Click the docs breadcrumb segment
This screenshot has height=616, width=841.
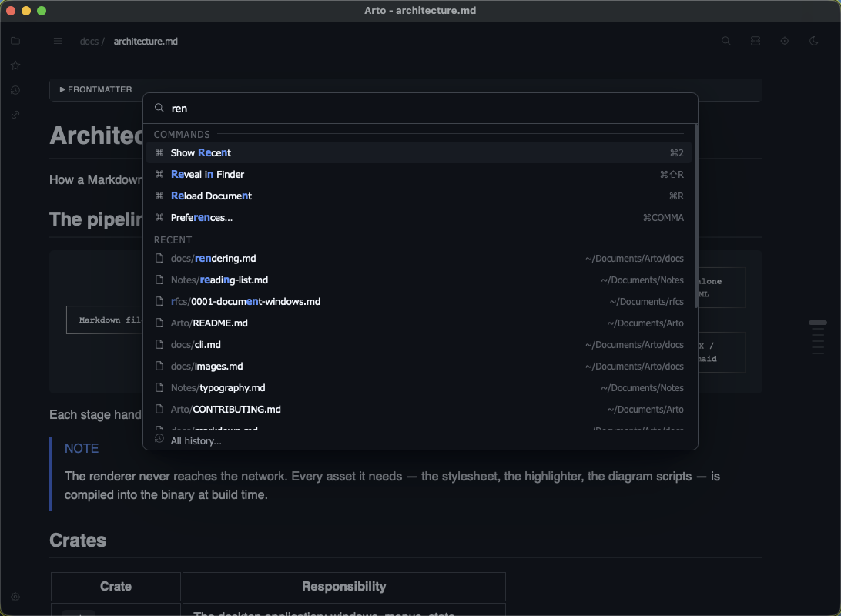(x=89, y=42)
